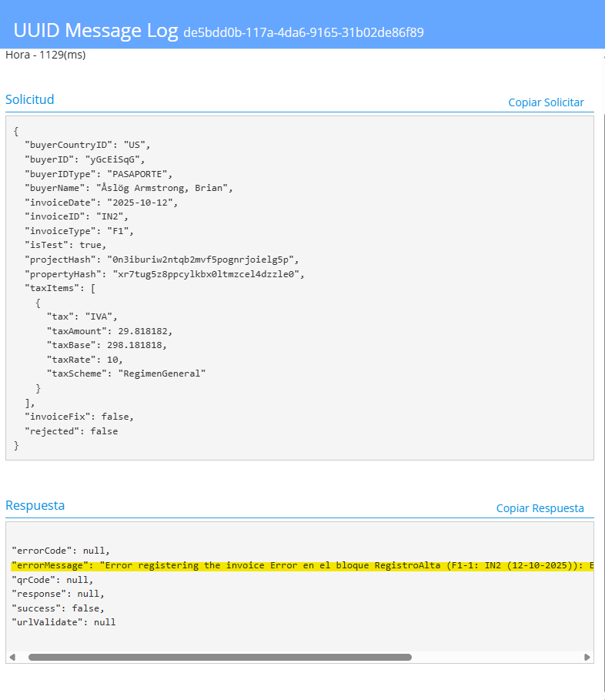
Task: Click the urlValidate null response line
Action: [64, 621]
